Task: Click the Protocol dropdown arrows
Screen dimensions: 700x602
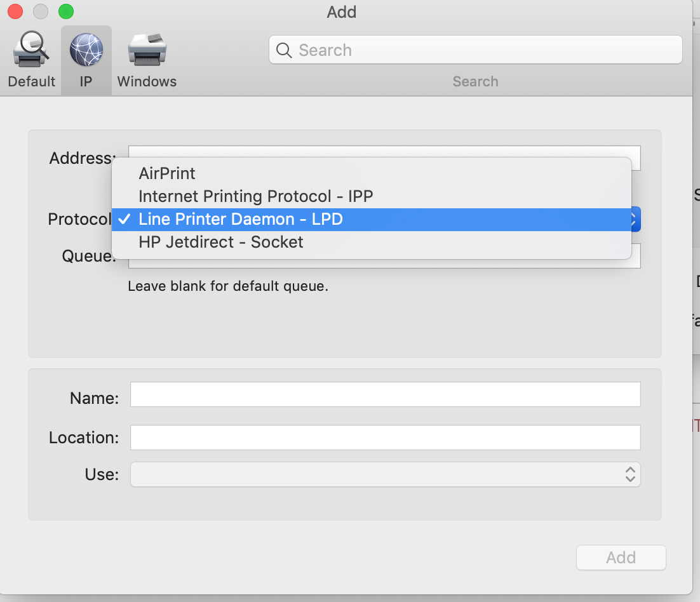Action: coord(635,220)
